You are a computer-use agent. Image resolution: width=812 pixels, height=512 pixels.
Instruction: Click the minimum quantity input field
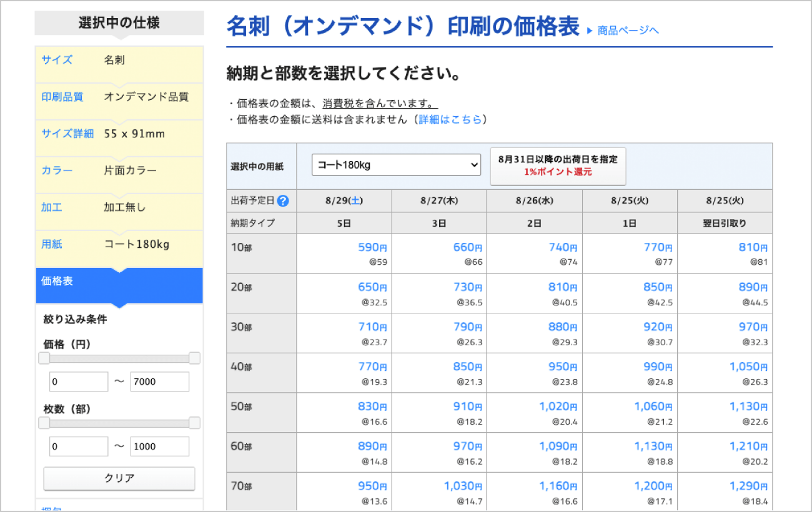point(79,446)
